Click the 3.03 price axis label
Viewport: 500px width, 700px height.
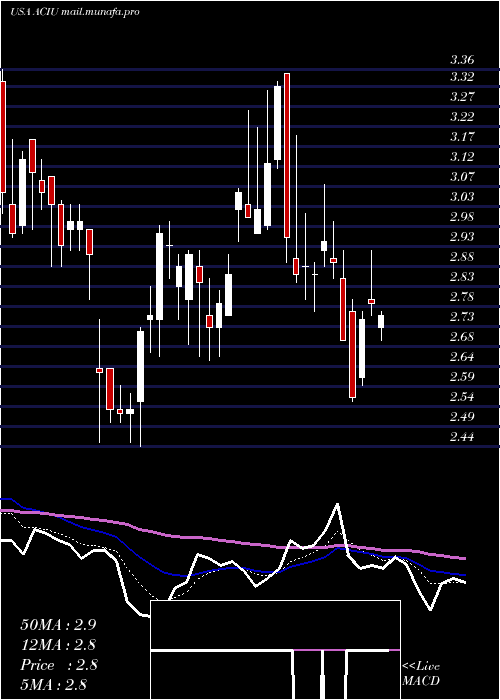pos(462,197)
